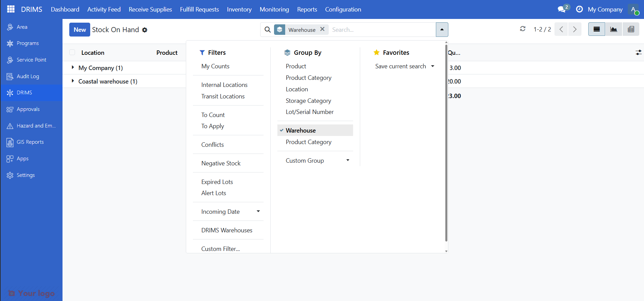Open the Incoming Date filter dropdown

(228, 212)
